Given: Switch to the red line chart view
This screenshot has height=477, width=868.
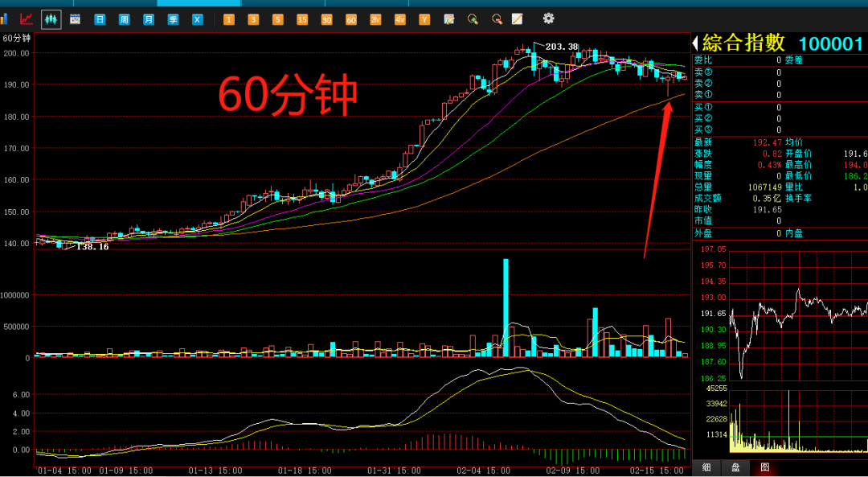Looking at the screenshot, I should pos(27,19).
